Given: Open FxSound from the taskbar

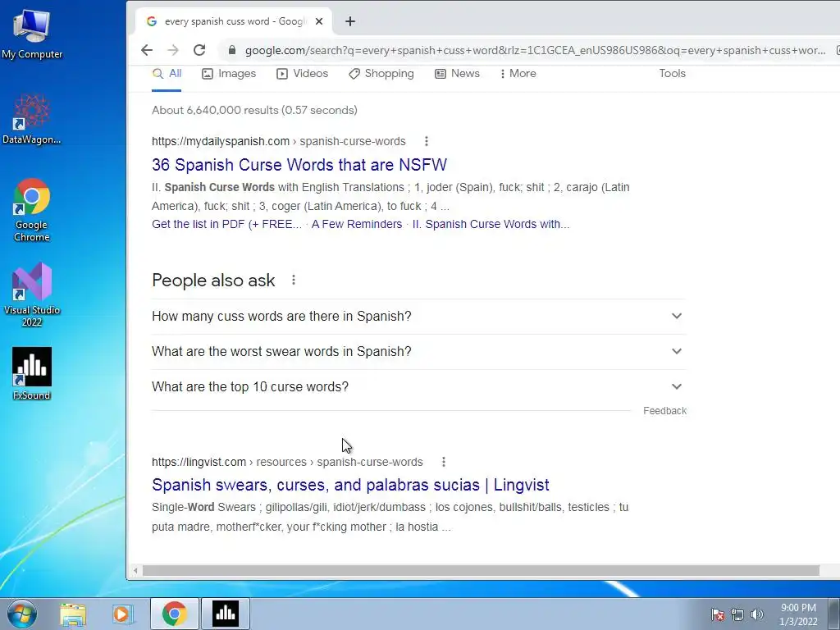Looking at the screenshot, I should pos(226,614).
